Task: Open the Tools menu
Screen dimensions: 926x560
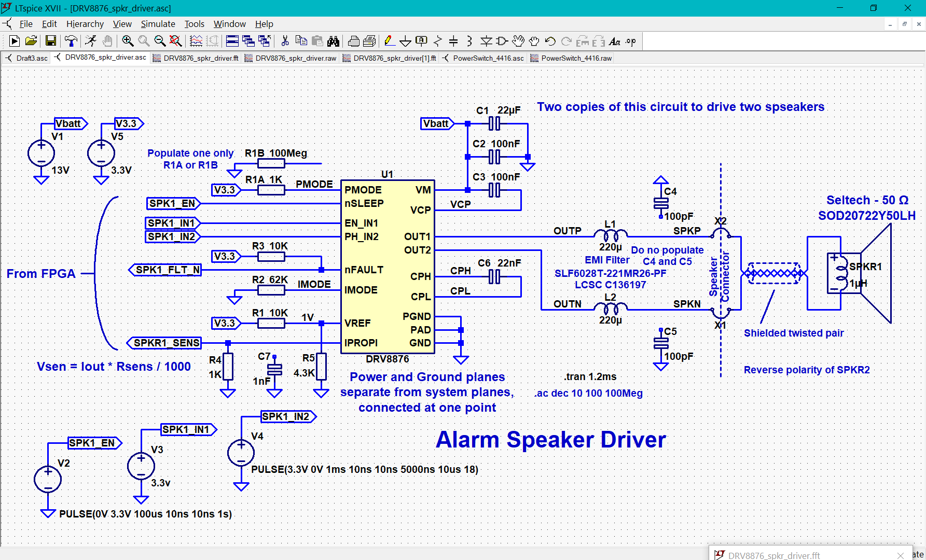Action: pos(195,24)
